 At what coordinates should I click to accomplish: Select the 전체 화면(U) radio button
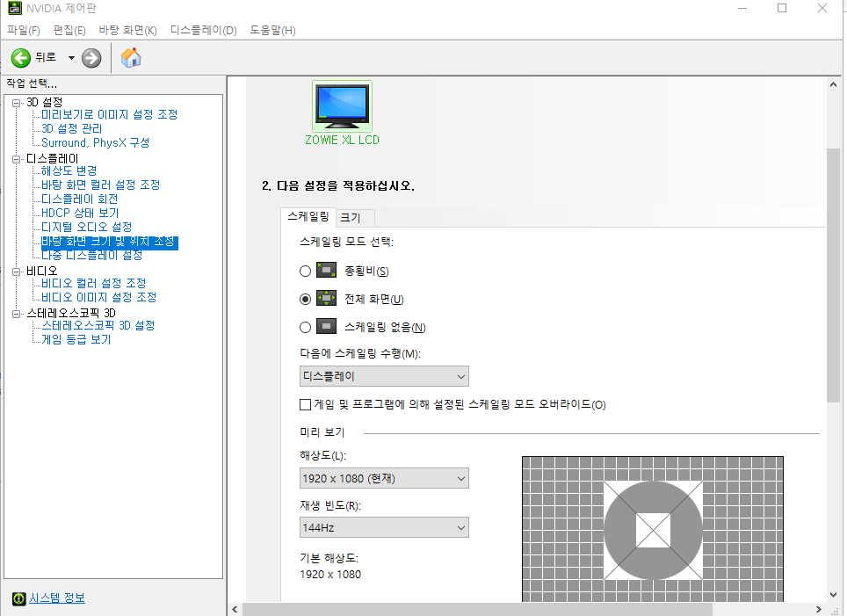tap(305, 299)
